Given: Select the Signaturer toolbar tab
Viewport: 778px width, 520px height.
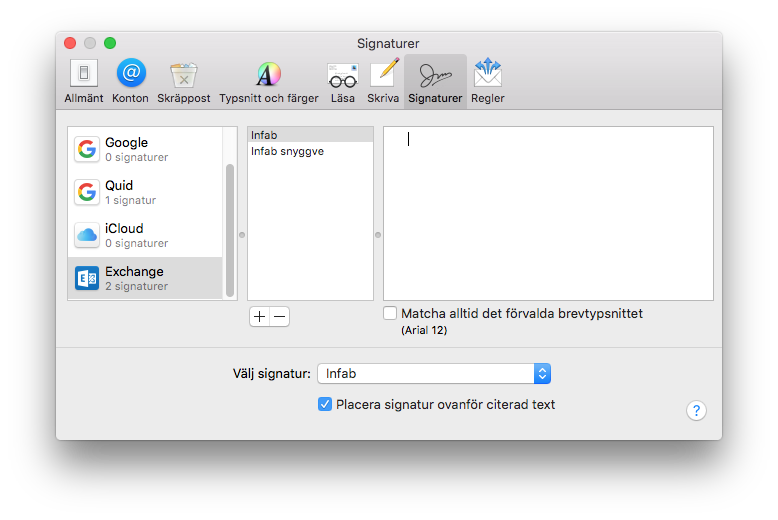Looking at the screenshot, I should point(435,81).
